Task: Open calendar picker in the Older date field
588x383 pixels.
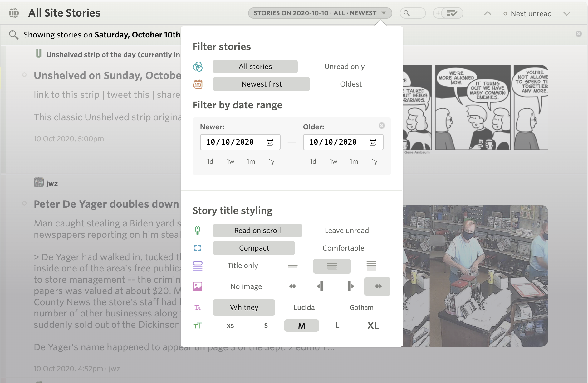Action: coord(373,142)
